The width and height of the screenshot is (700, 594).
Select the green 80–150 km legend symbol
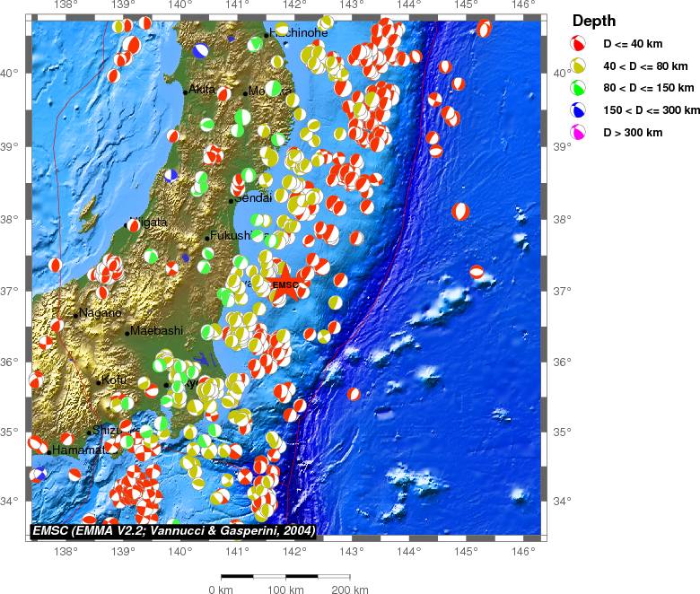pos(580,88)
